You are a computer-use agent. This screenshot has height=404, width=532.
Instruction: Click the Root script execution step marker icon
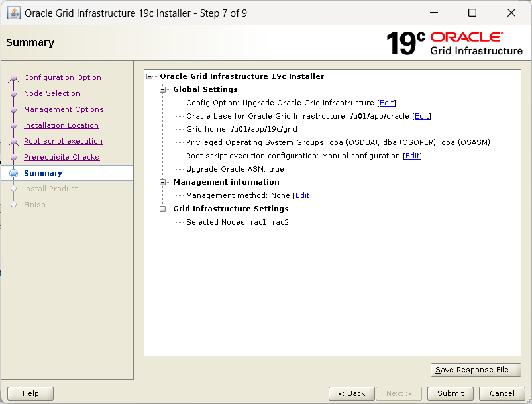(x=13, y=142)
